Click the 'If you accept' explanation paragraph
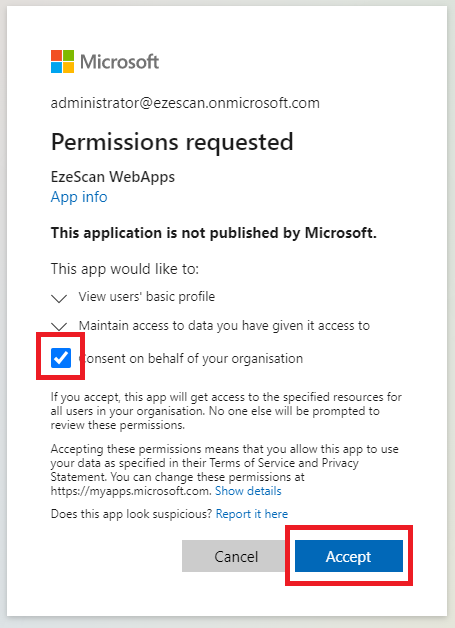 pos(226,411)
